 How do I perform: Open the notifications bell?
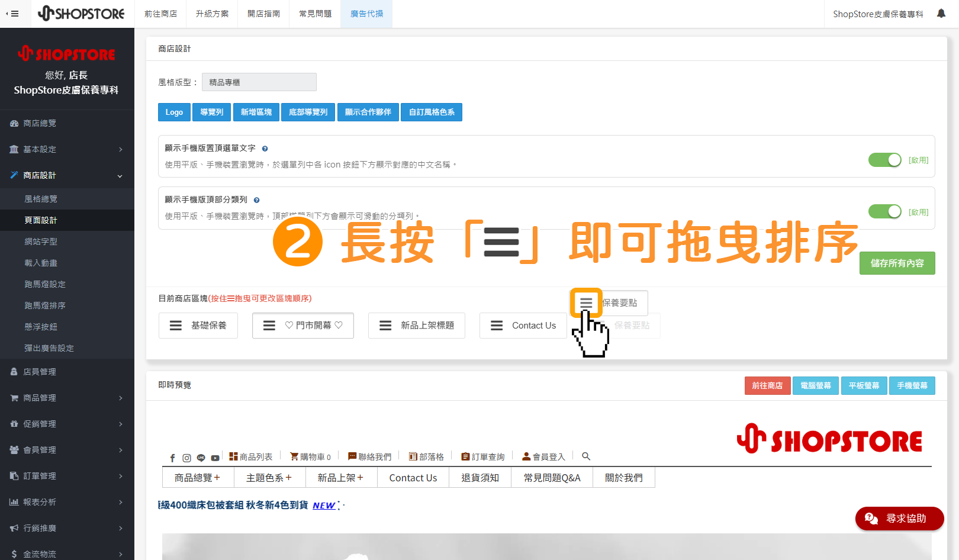coord(941,14)
